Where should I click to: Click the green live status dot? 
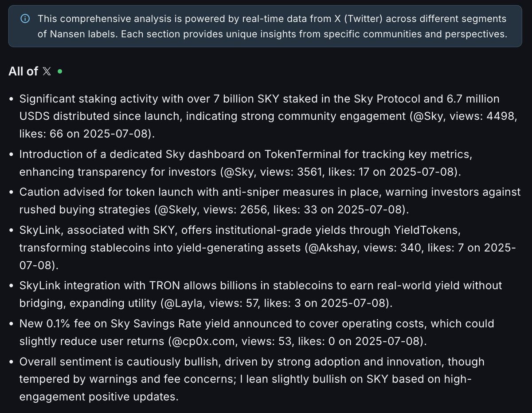[x=60, y=71]
